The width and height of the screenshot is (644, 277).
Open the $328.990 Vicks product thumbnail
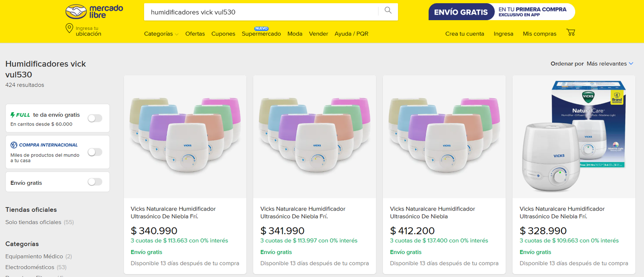(574, 137)
